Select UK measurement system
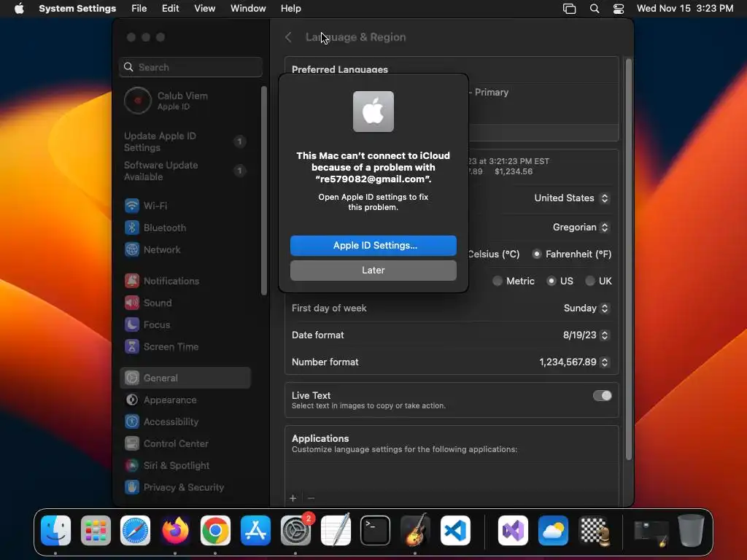Screen dimensions: 747x560 [589, 281]
